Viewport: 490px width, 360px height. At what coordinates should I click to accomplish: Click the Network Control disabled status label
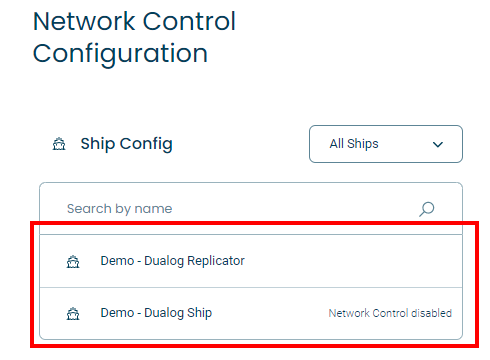tap(390, 313)
